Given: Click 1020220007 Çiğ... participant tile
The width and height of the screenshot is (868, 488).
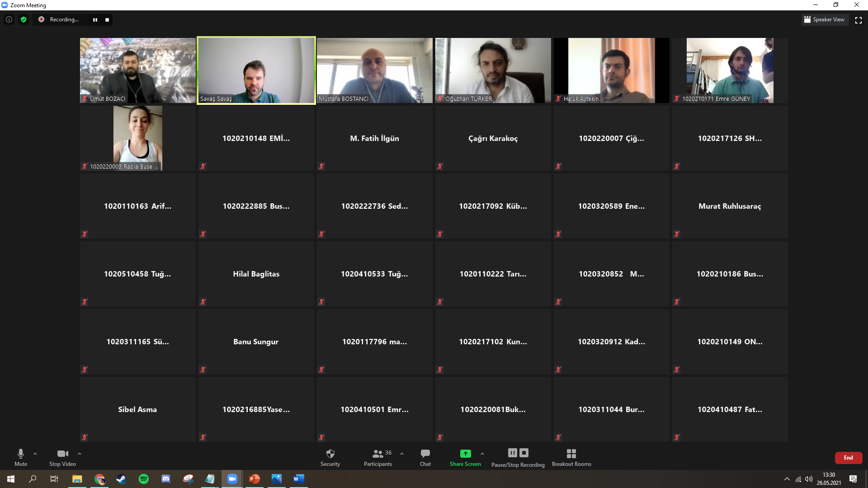Looking at the screenshot, I should pyautogui.click(x=612, y=138).
